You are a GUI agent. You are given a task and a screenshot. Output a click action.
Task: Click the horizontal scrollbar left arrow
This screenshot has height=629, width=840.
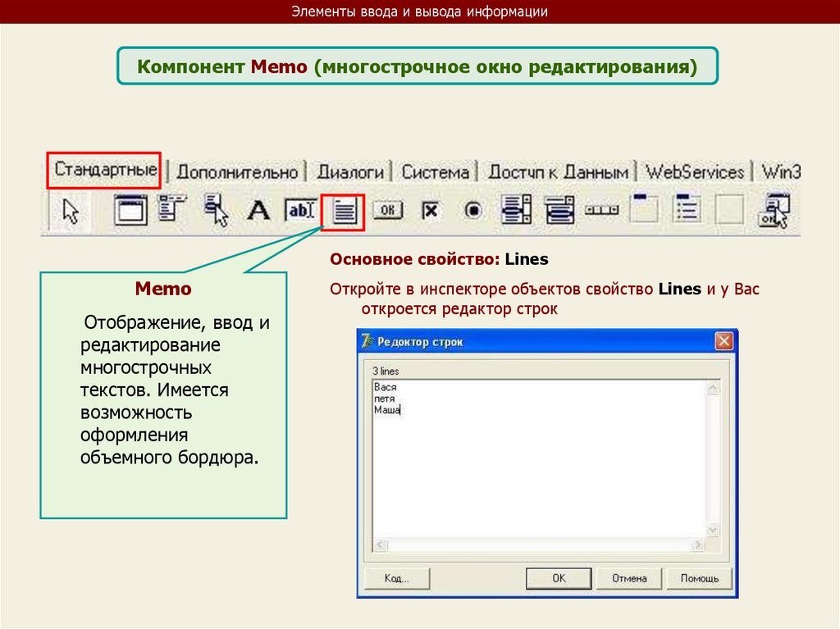coord(380,545)
